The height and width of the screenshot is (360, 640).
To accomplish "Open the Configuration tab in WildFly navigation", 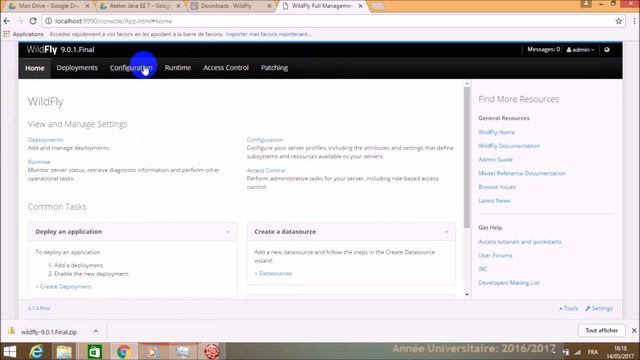I will (x=131, y=68).
